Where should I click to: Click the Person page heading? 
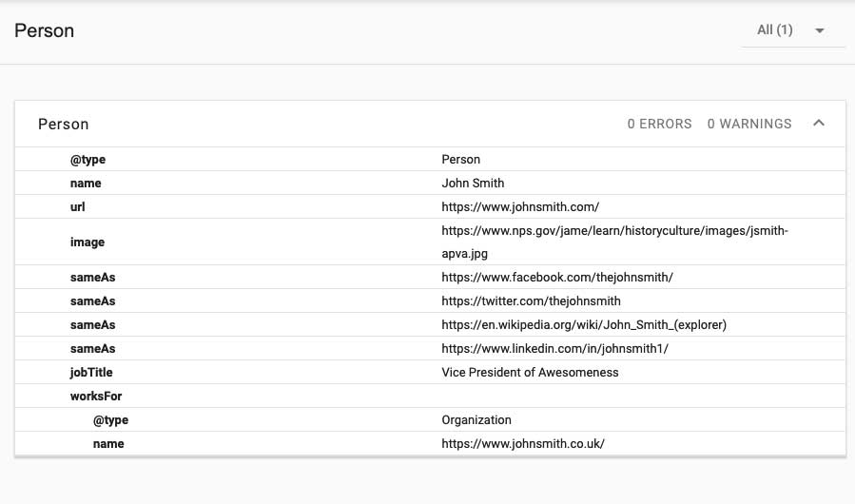tap(45, 30)
